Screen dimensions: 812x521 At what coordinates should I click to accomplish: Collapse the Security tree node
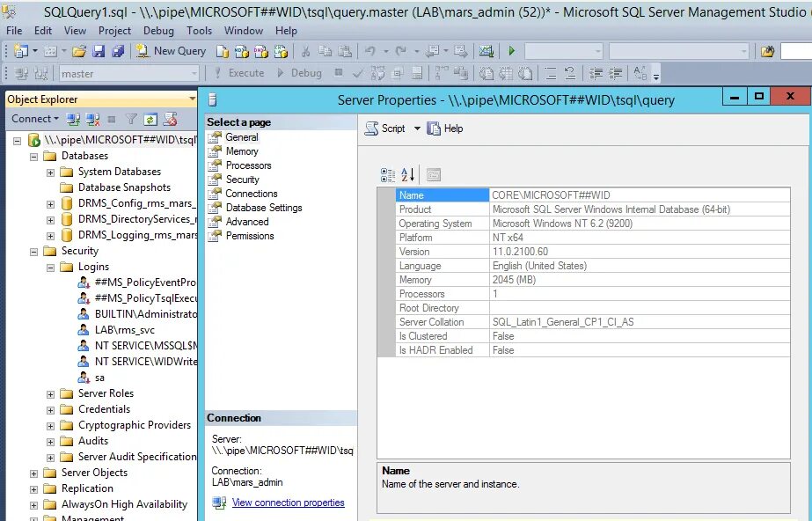33,252
